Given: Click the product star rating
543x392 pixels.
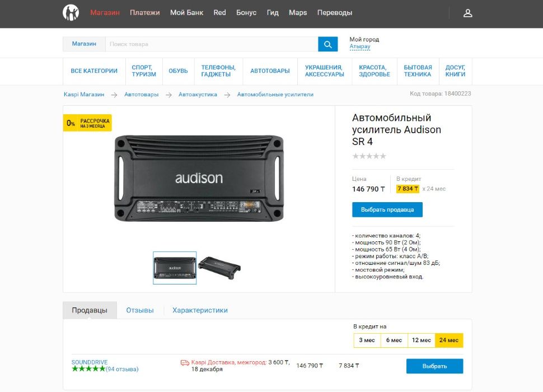Looking at the screenshot, I should tap(369, 156).
